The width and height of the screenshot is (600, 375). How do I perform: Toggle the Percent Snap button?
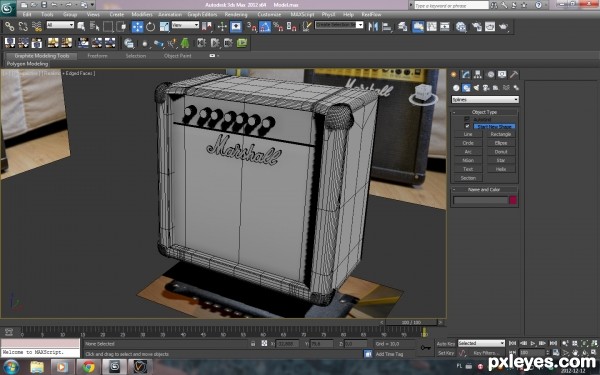click(278, 26)
